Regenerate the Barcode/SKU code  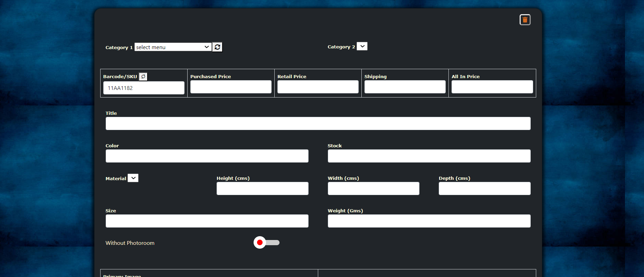point(143,76)
